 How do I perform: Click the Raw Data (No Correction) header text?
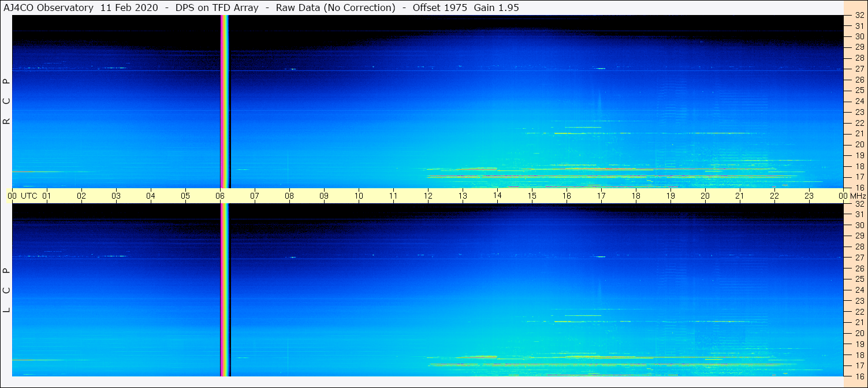pos(336,8)
